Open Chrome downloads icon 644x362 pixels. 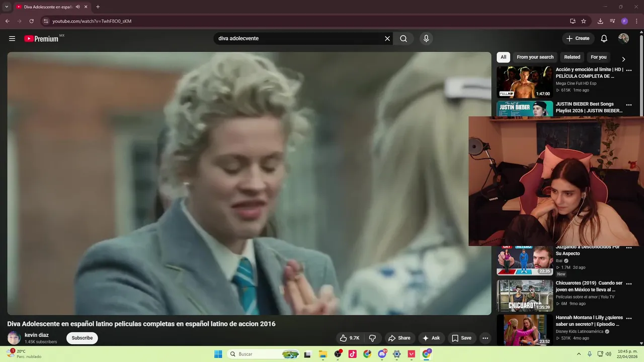coord(600,21)
